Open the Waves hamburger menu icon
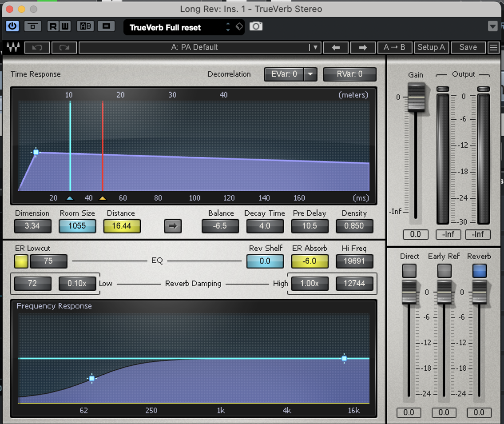 pyautogui.click(x=493, y=47)
